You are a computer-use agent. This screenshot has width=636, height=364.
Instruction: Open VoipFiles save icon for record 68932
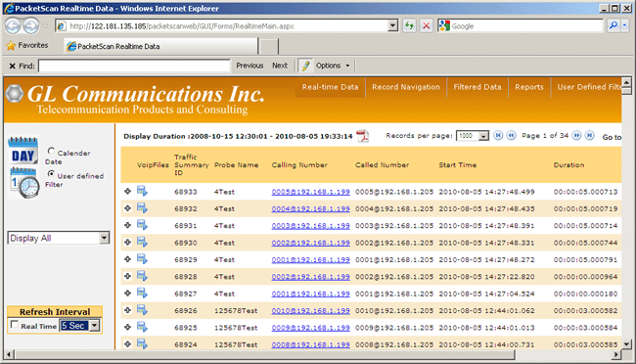tap(142, 207)
